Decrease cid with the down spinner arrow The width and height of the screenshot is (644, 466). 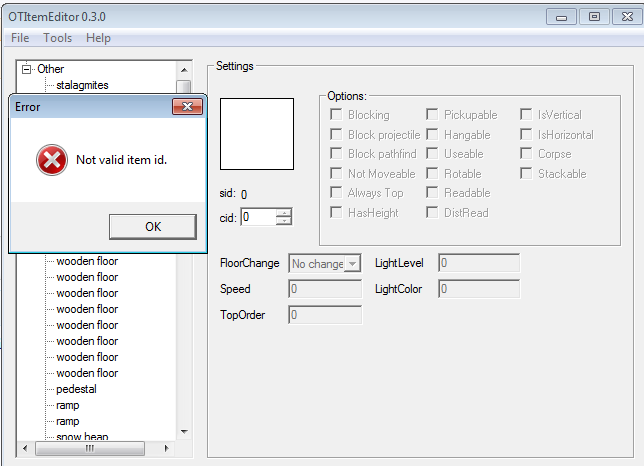coord(284,221)
